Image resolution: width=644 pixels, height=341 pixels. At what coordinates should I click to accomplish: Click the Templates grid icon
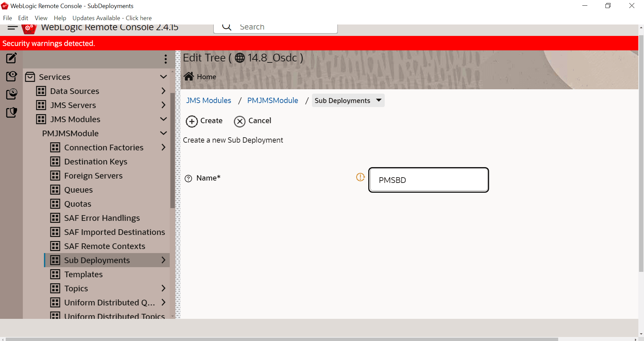point(55,274)
